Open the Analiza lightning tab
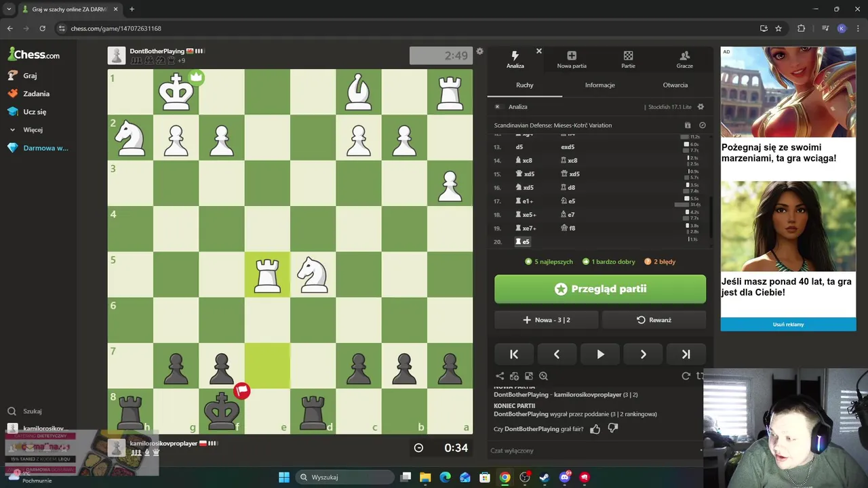Viewport: 868px width, 488px height. pyautogui.click(x=515, y=60)
